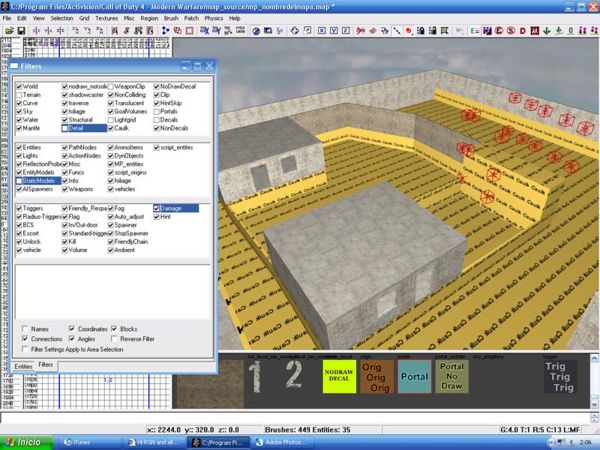Screen dimensions: 600x450
Task: Select the Portal No Draw texture thumbnail
Action: 452,376
